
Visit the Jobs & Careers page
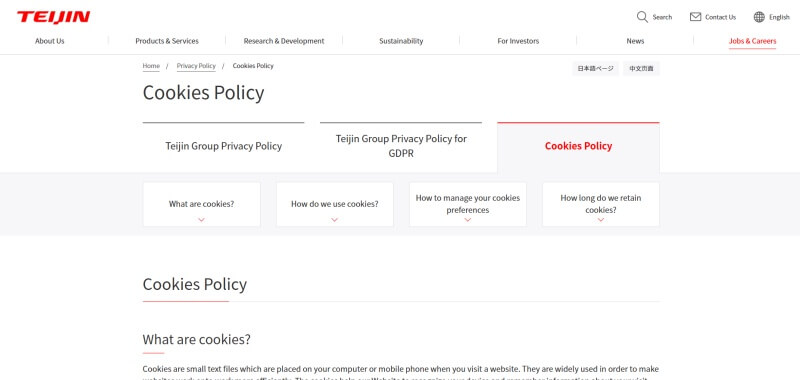tap(753, 41)
